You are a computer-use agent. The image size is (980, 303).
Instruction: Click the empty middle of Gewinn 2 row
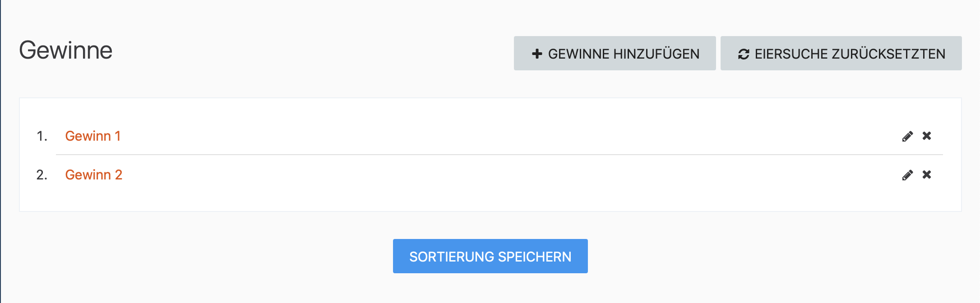click(496, 174)
